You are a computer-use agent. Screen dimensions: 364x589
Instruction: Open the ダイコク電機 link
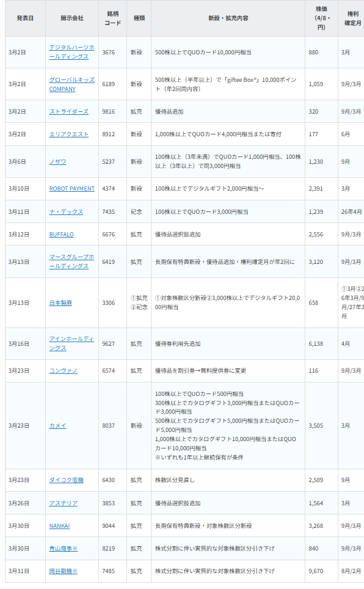coord(66,480)
